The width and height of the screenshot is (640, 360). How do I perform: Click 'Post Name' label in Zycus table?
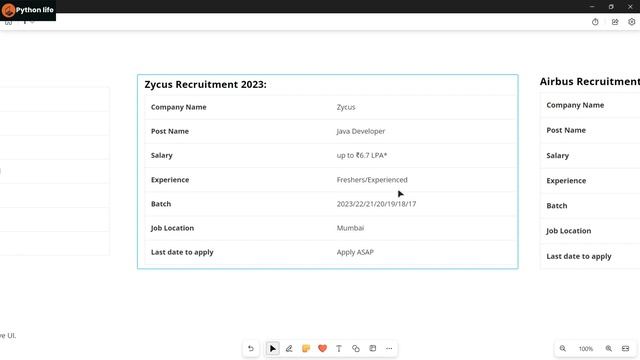(170, 131)
